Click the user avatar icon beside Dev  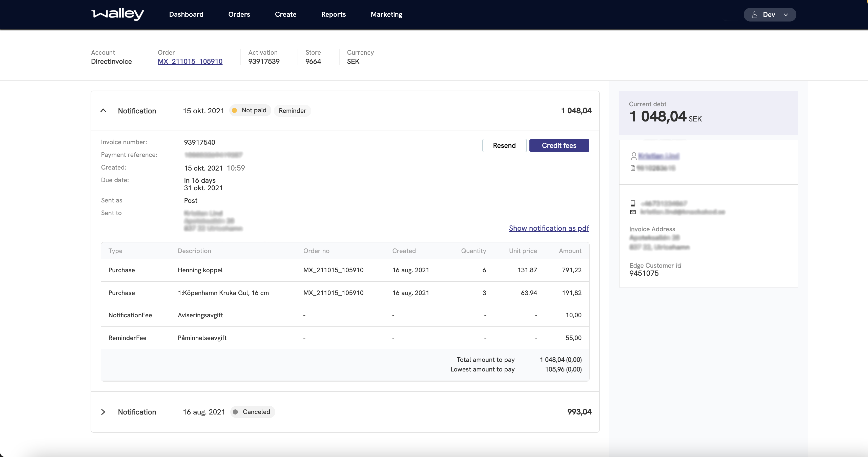754,14
